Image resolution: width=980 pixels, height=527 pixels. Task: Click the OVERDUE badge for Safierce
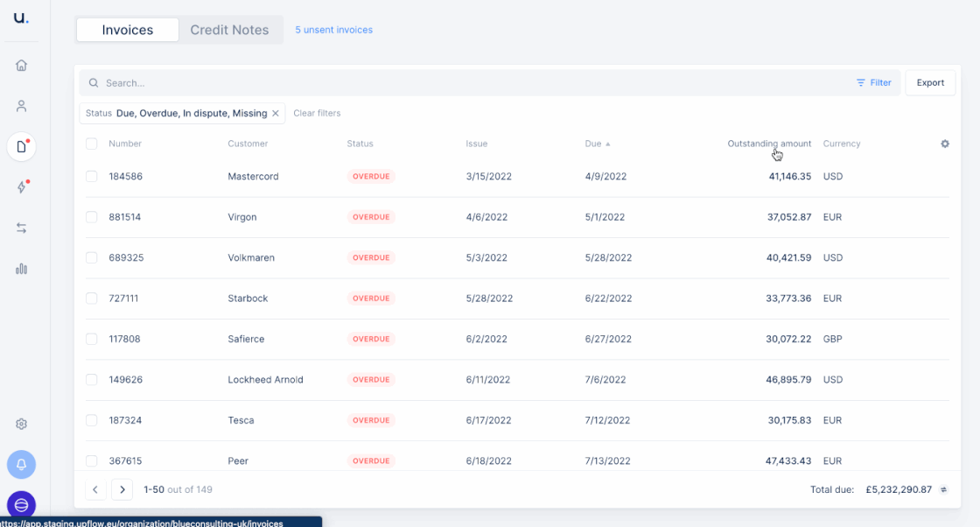[x=371, y=339]
